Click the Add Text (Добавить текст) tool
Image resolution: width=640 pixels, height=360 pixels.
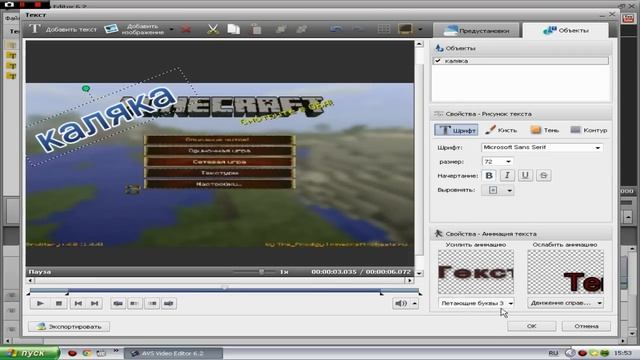pos(63,29)
